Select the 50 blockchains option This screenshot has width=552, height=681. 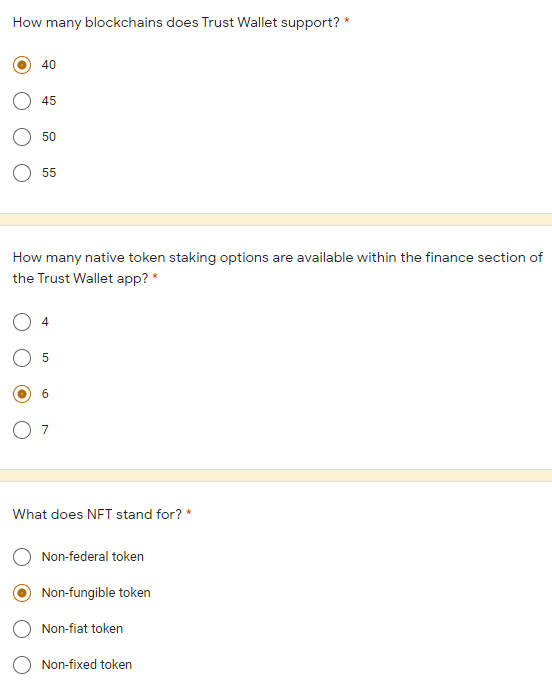22,137
